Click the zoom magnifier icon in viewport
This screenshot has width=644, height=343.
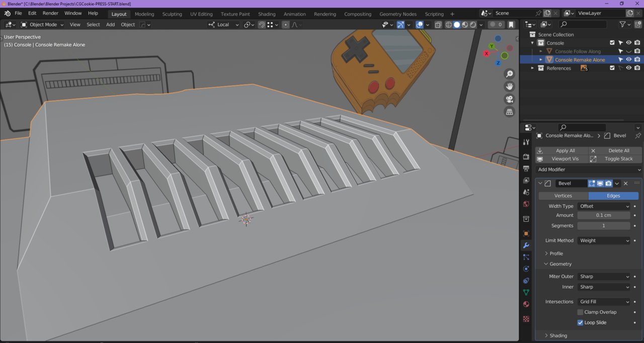(x=510, y=74)
